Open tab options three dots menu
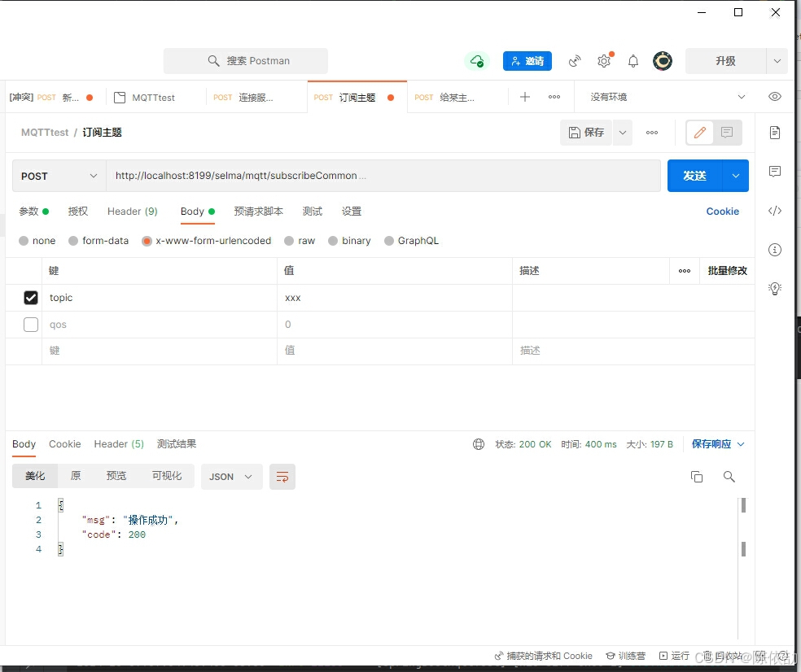This screenshot has height=672, width=801. [554, 97]
